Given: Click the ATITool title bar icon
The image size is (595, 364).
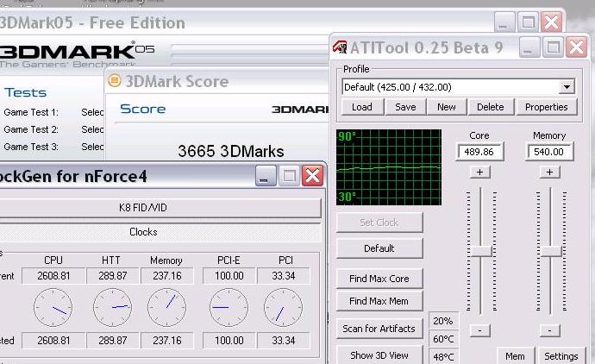Looking at the screenshot, I should tap(340, 47).
